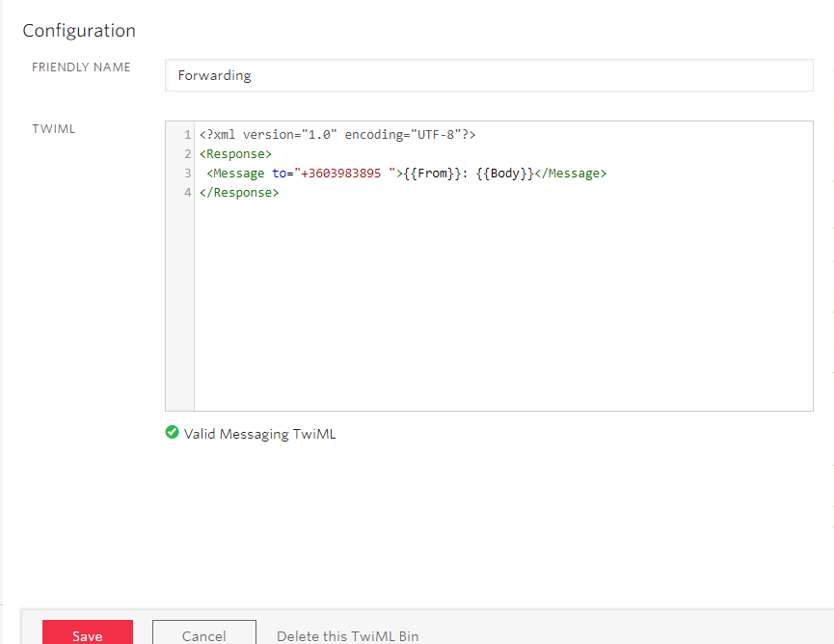Image resolution: width=834 pixels, height=644 pixels.
Task: Place cursor in phone number +3603983895
Action: coord(338,174)
